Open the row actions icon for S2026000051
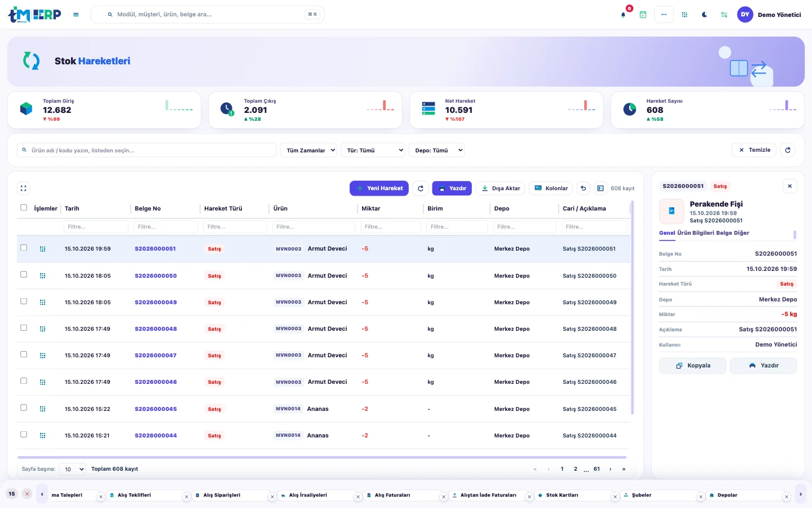The width and height of the screenshot is (812, 508). (x=43, y=249)
